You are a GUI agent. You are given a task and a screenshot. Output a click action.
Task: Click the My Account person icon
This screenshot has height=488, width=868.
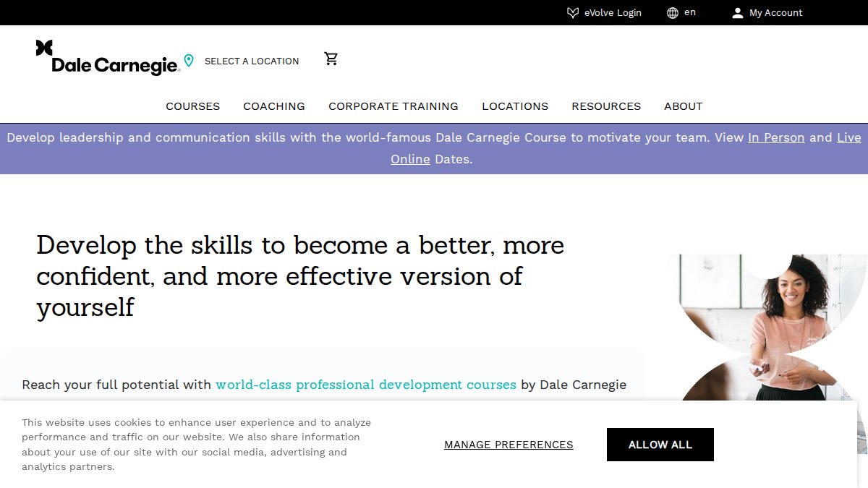[738, 13]
